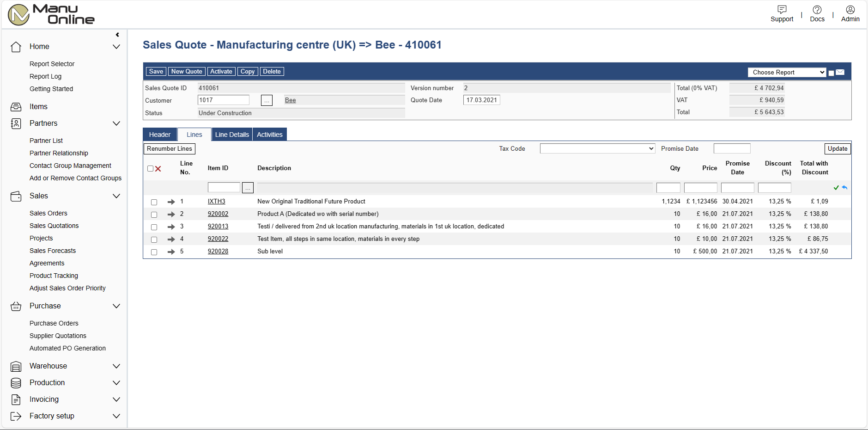Click the green checkmark to confirm new line
This screenshot has width=868, height=430.
836,188
